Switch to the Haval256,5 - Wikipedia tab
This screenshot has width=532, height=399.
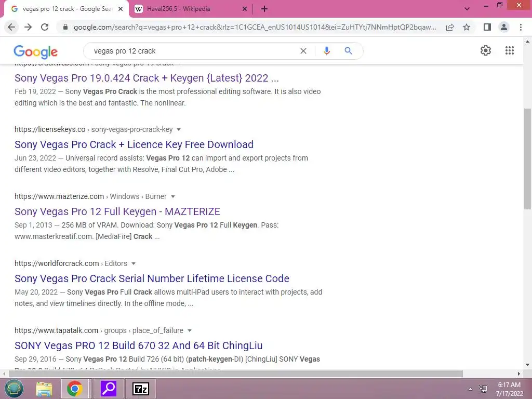tap(191, 9)
